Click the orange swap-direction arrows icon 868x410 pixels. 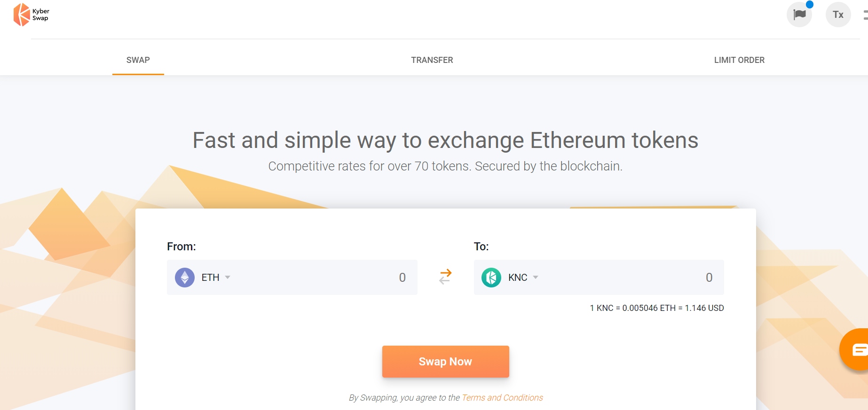[445, 277]
